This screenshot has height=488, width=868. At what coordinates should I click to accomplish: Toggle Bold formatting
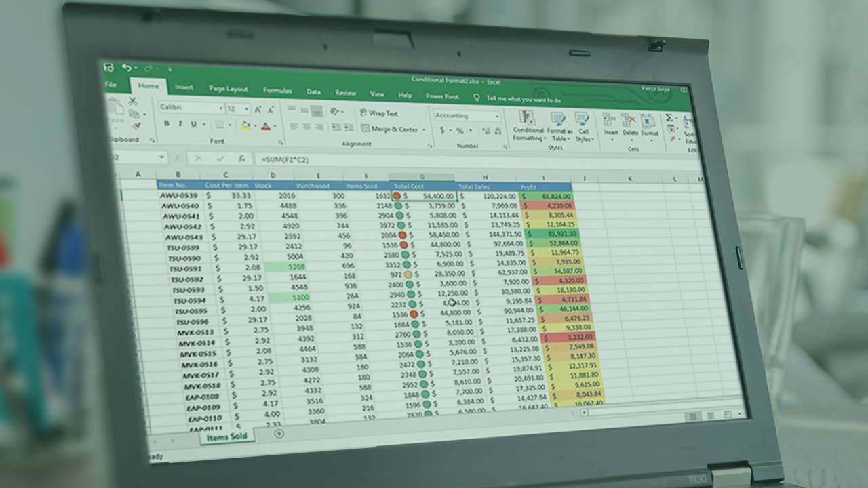[167, 124]
